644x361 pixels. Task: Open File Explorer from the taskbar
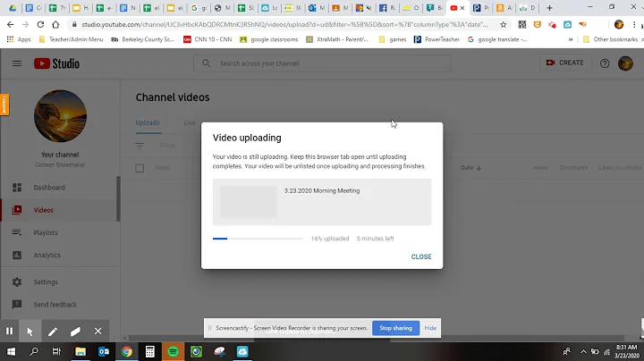[x=80, y=351]
